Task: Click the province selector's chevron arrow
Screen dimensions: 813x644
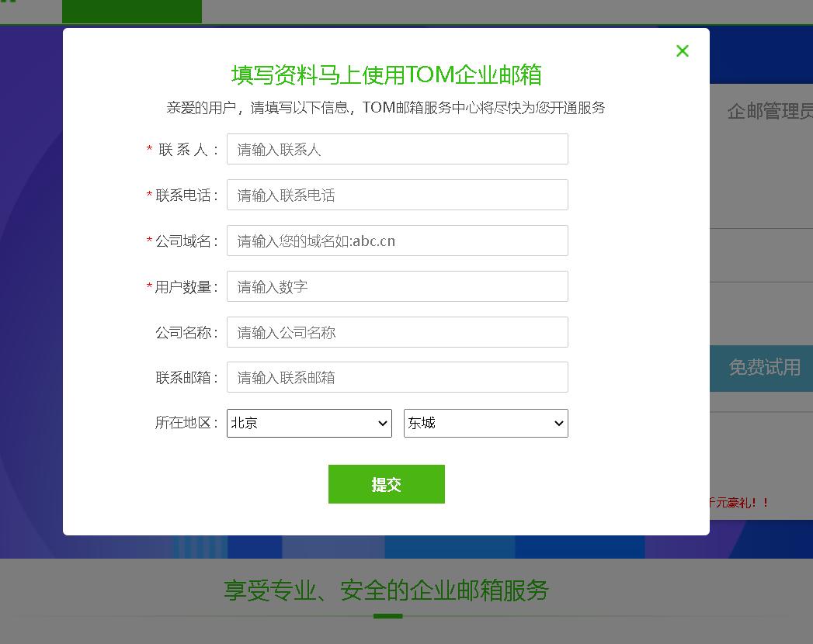Action: point(381,423)
